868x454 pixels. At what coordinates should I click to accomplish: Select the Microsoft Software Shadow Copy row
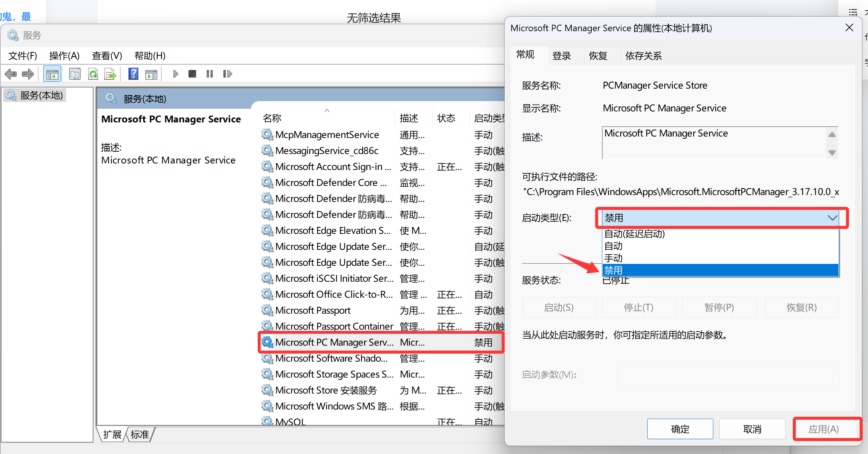tap(382, 358)
